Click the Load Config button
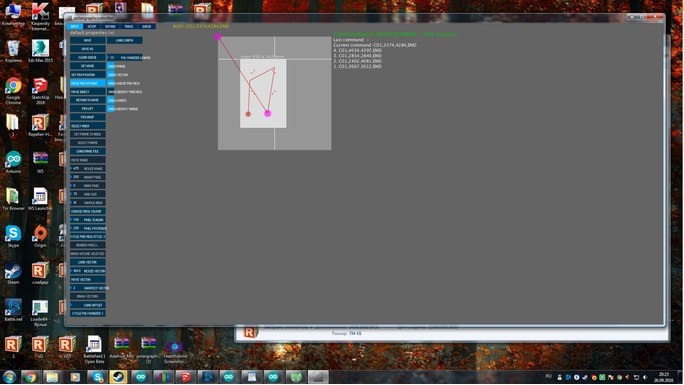The height and width of the screenshot is (385, 684). click(x=125, y=40)
